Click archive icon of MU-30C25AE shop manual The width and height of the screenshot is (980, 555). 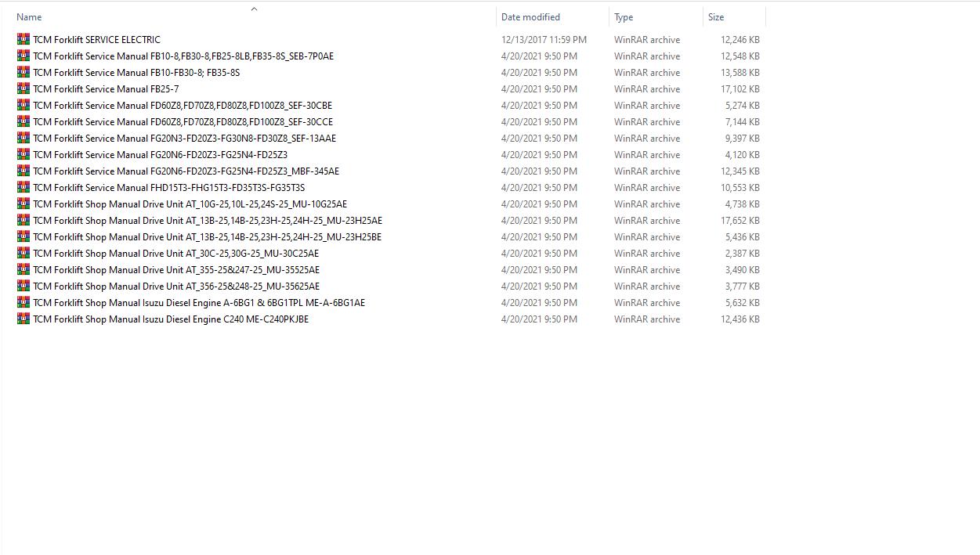pyautogui.click(x=24, y=253)
